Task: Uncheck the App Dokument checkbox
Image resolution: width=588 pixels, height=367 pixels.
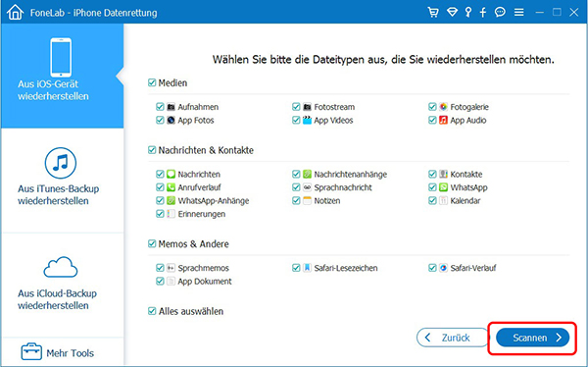Action: coord(160,281)
